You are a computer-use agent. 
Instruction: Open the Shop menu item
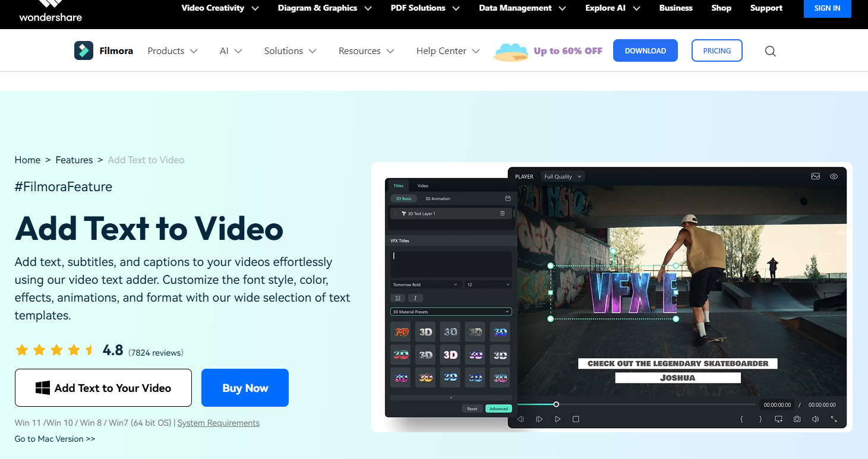click(x=721, y=8)
